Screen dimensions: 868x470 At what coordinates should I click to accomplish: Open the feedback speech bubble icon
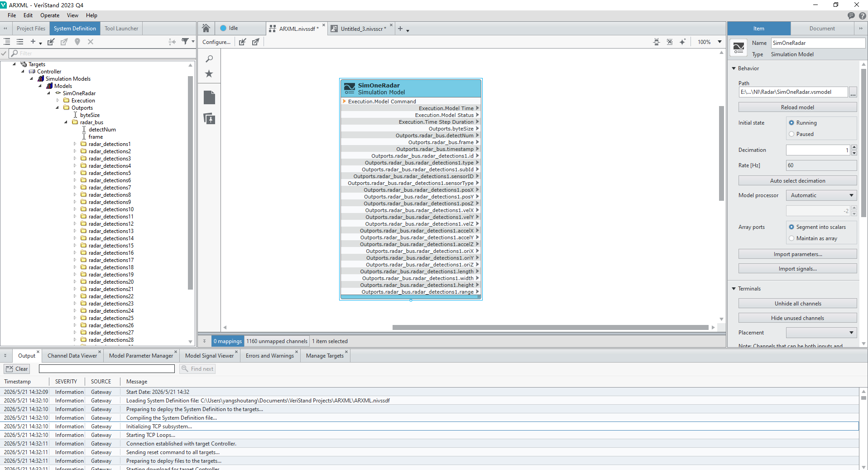(x=851, y=15)
